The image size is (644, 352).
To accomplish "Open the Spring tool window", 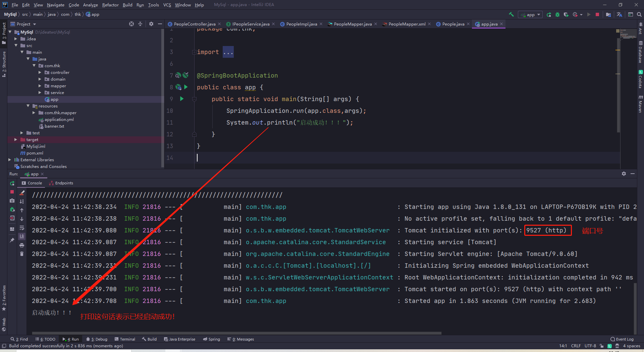I will pos(212,339).
